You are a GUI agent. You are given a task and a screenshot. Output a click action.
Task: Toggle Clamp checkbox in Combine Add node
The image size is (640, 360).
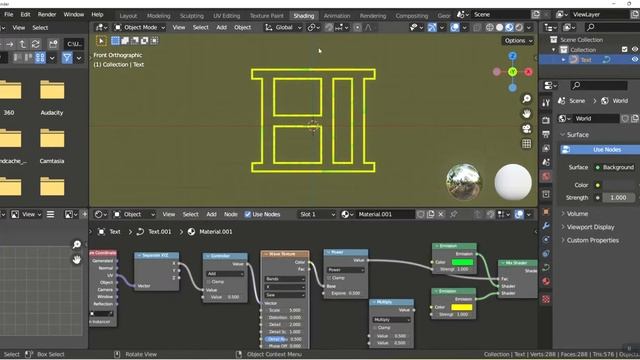click(209, 282)
